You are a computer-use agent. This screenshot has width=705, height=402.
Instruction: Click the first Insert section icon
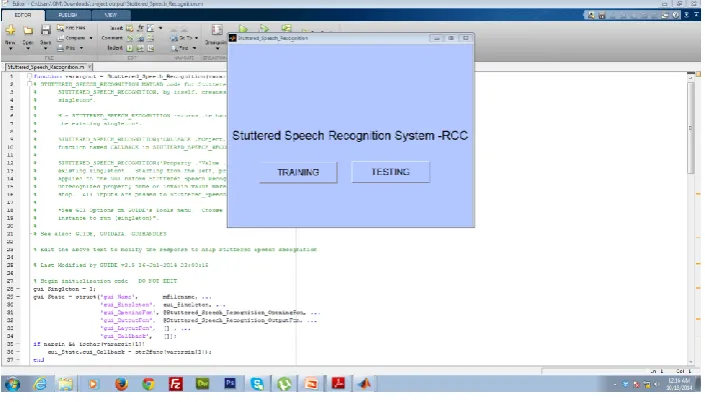[129, 28]
